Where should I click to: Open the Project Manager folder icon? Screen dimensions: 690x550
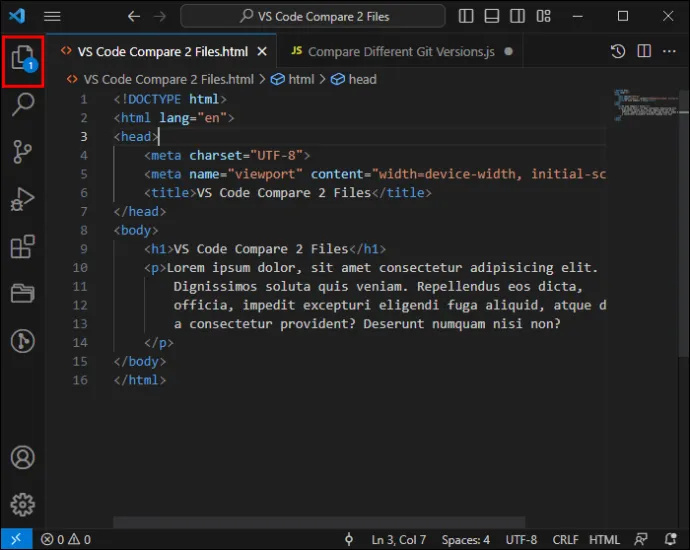pos(23,293)
